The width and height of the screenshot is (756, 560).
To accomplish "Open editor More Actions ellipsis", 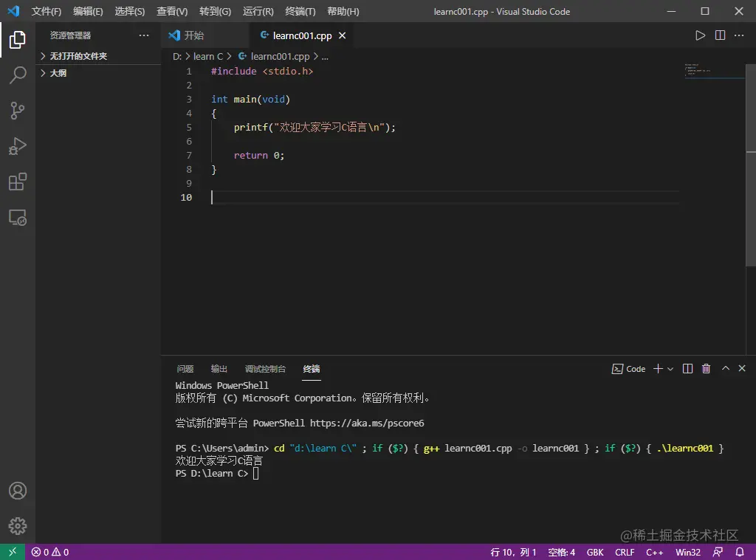I will 739,35.
